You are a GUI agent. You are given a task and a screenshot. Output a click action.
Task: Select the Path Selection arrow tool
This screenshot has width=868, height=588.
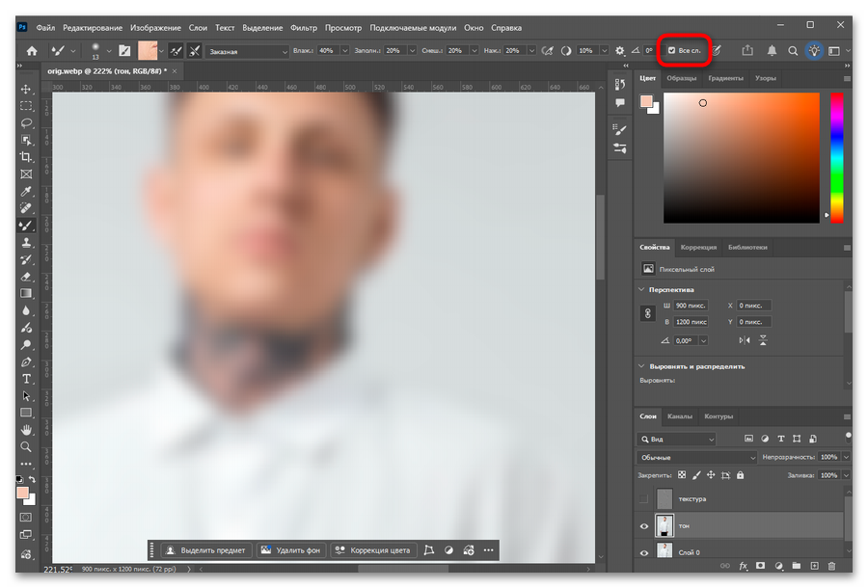[x=26, y=396]
